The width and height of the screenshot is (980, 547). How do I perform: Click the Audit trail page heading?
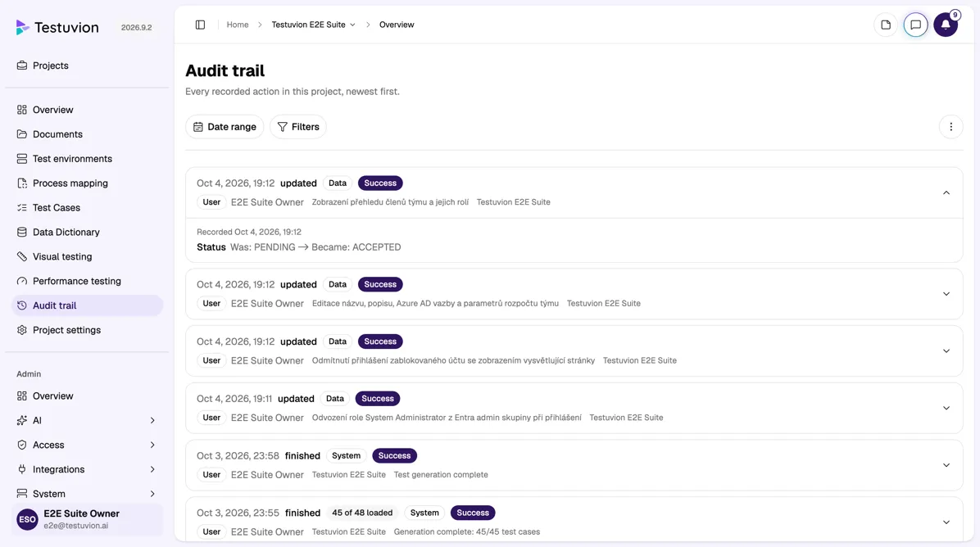(x=225, y=70)
